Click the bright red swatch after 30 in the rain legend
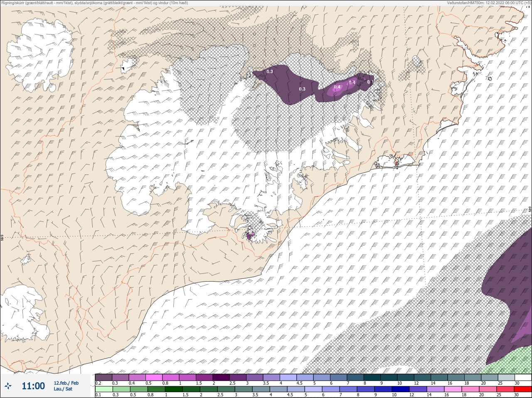The width and height of the screenshot is (532, 398). pos(523,390)
